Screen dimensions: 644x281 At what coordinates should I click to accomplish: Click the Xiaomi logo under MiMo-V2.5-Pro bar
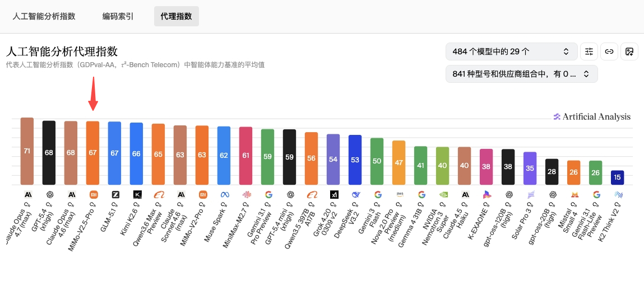(93, 194)
